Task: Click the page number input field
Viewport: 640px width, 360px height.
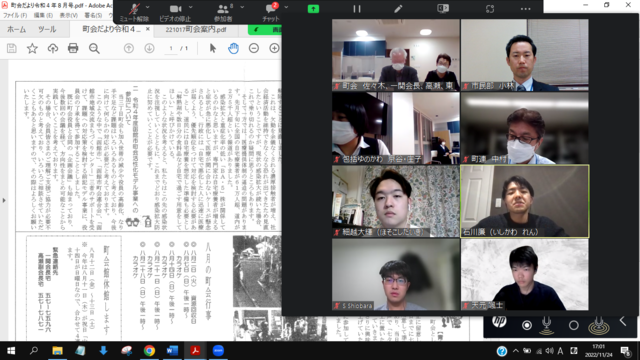Action: pos(171,49)
